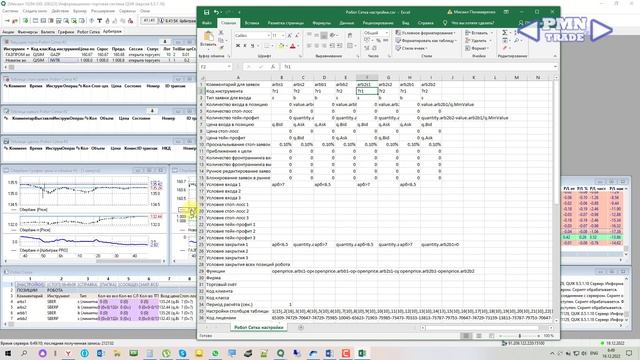Open the Insert cells dropdown (Вставить)
Screen dimensions: 640x360
pyautogui.click(x=478, y=33)
